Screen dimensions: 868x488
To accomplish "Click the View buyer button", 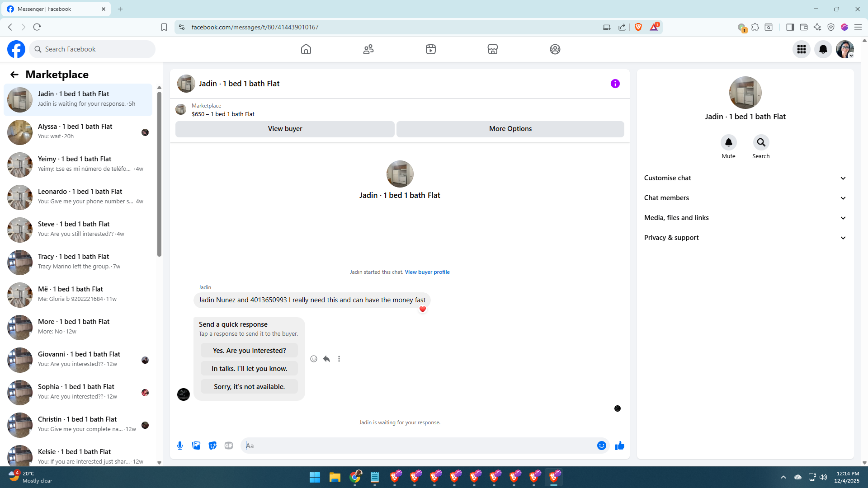I will [x=285, y=129].
